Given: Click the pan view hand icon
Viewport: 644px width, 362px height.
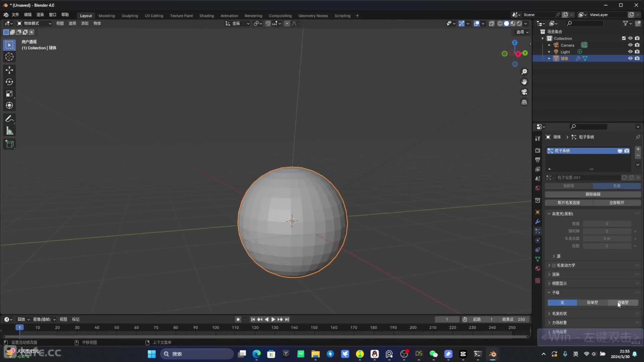Looking at the screenshot, I should pos(524,82).
